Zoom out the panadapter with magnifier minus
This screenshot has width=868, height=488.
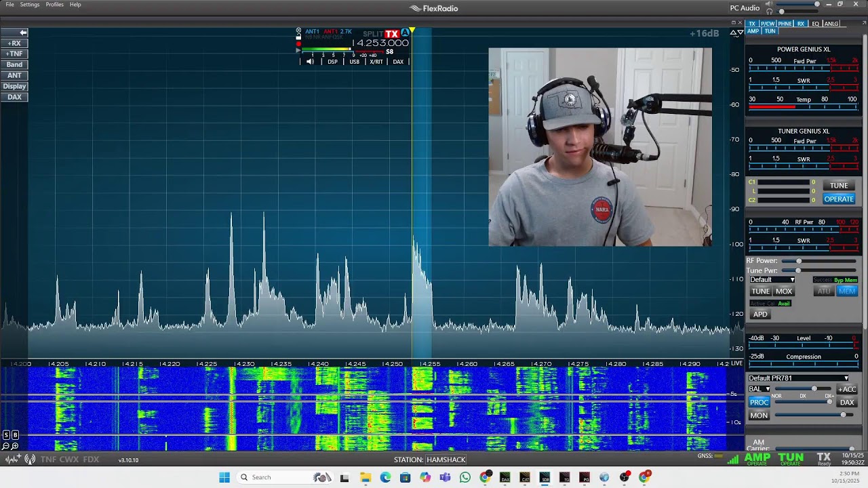coord(6,446)
